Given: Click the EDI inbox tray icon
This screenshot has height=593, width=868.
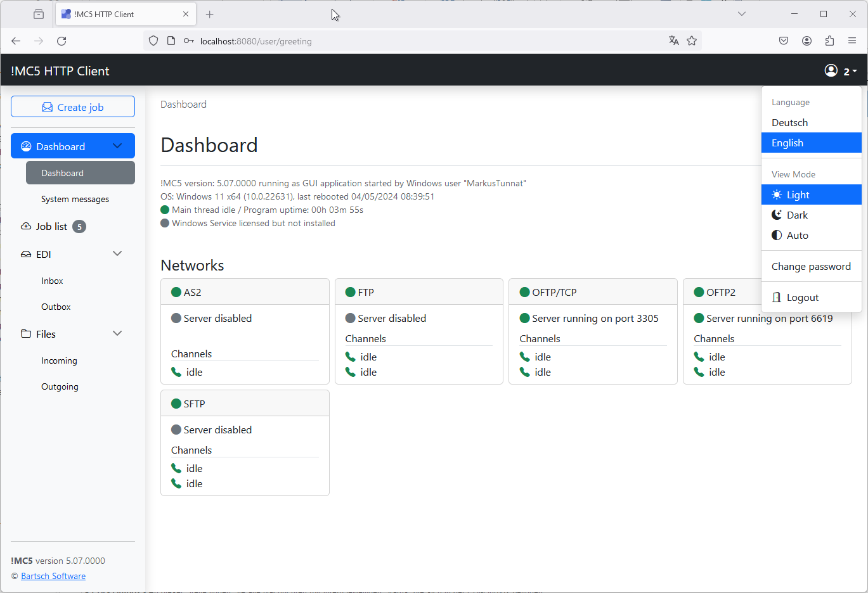Looking at the screenshot, I should (26, 254).
